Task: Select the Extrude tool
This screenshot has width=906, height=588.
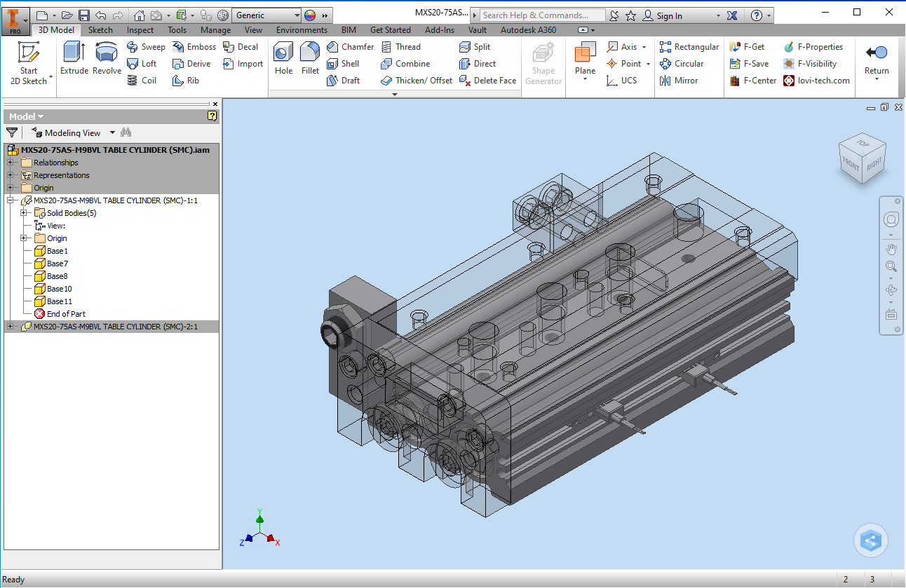Action: pyautogui.click(x=74, y=57)
